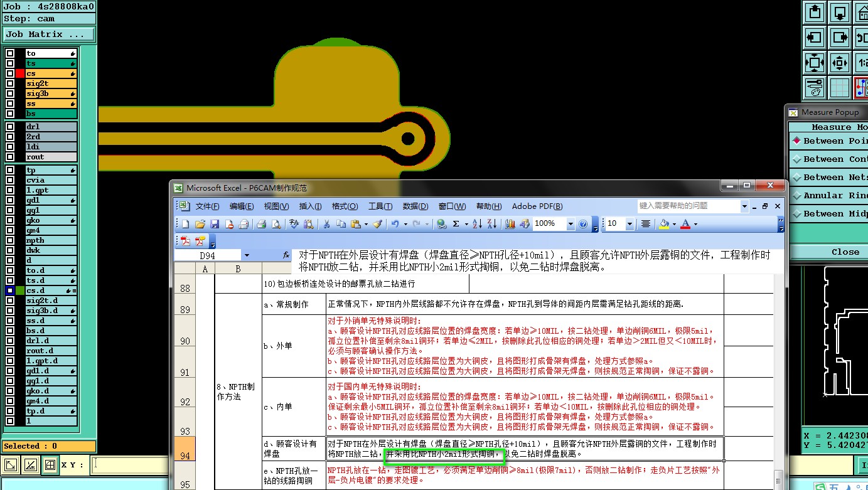The height and width of the screenshot is (490, 868).
Task: Expand the Undo history dropdown arrow
Action: pos(405,224)
